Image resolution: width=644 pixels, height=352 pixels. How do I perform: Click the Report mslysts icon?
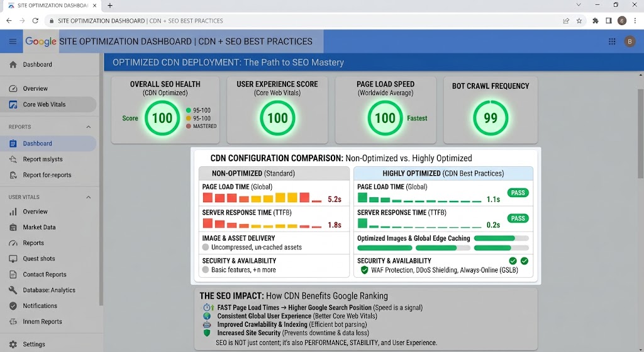point(13,159)
